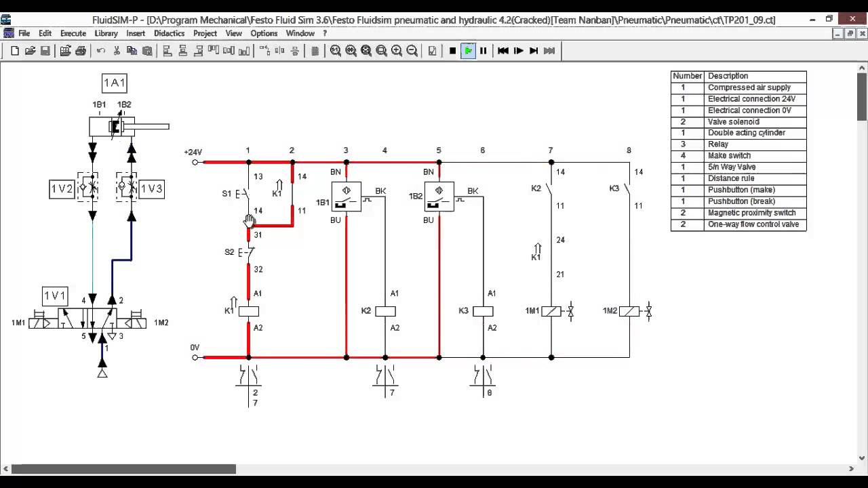Click 'Double acting cylinder' table row

point(738,133)
